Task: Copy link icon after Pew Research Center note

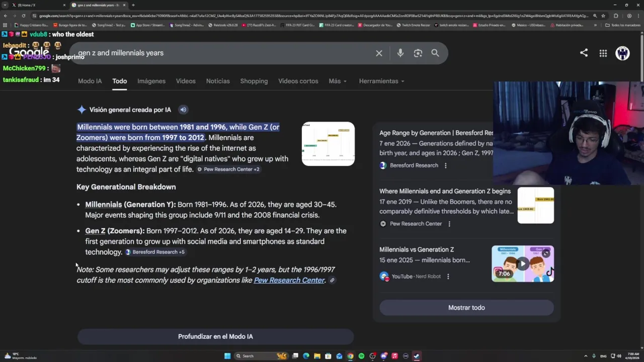Action: point(332,281)
